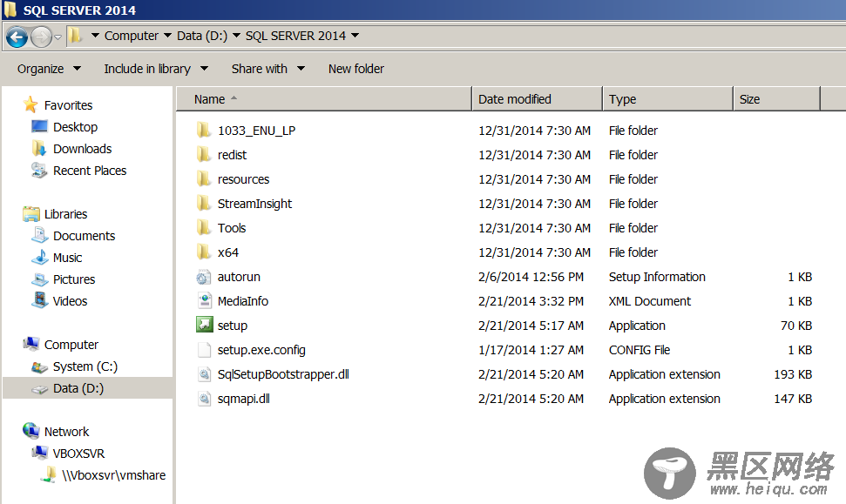Click the Network globe icon
The image size is (846, 504).
(x=30, y=431)
